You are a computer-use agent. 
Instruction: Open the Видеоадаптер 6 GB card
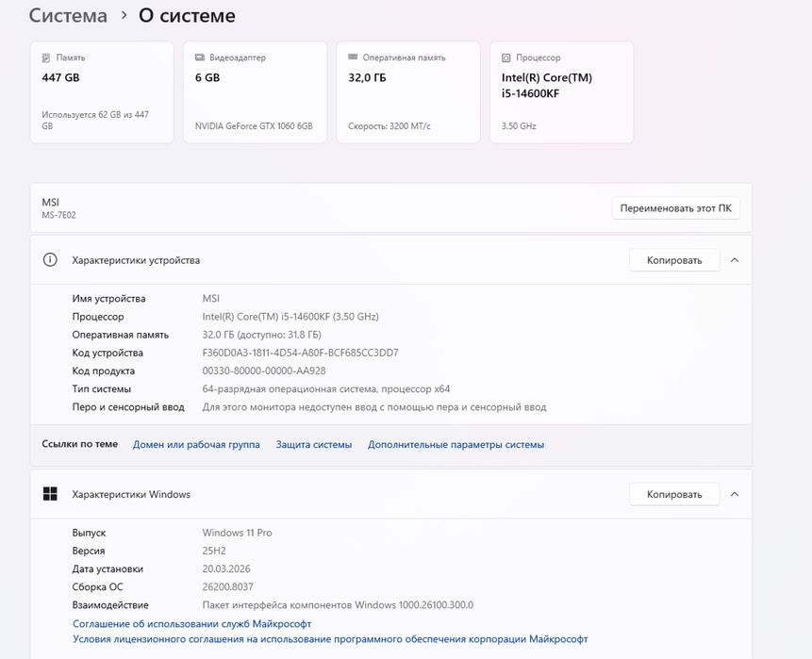tap(256, 92)
